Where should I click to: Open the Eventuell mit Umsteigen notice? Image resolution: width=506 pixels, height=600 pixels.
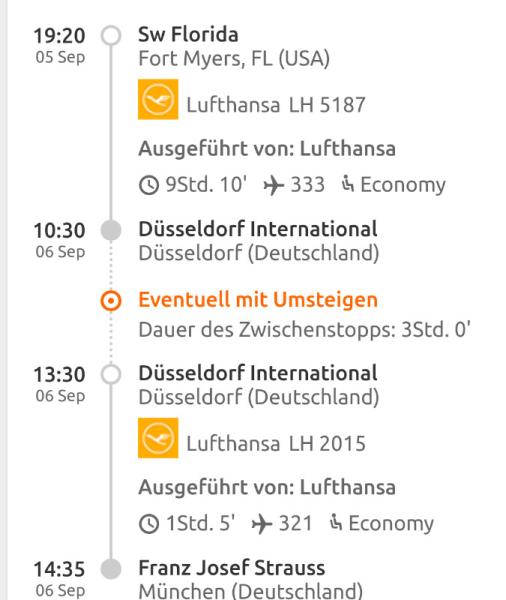(x=258, y=300)
